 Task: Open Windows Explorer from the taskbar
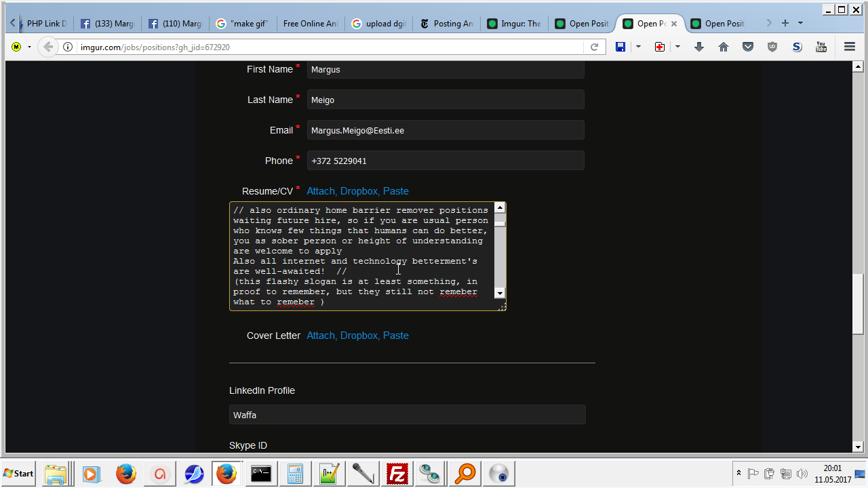tap(56, 474)
